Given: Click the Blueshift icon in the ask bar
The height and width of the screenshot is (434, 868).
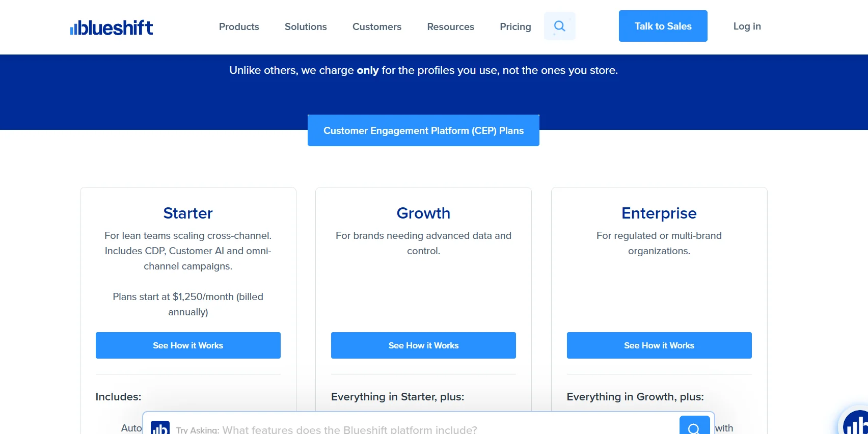Looking at the screenshot, I should coord(160,428).
